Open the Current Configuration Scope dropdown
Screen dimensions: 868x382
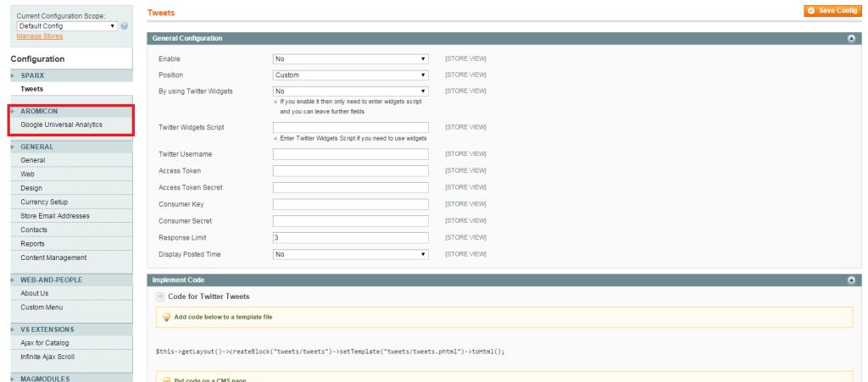[x=67, y=26]
